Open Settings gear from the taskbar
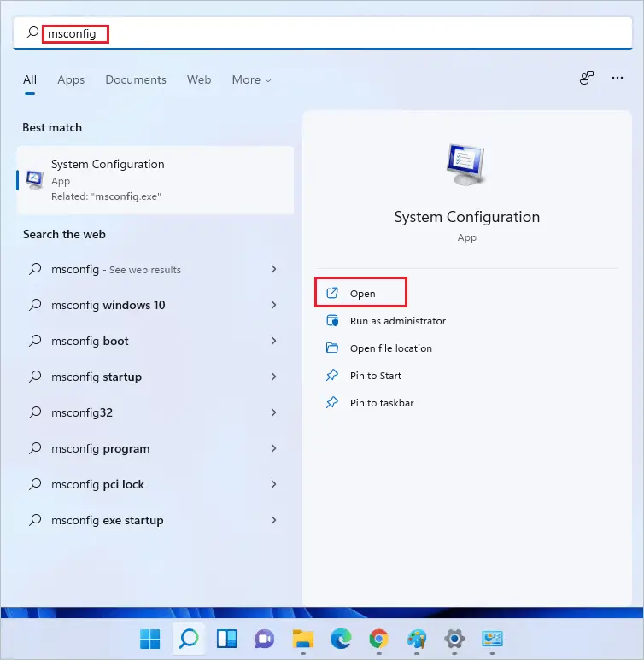 (x=454, y=639)
